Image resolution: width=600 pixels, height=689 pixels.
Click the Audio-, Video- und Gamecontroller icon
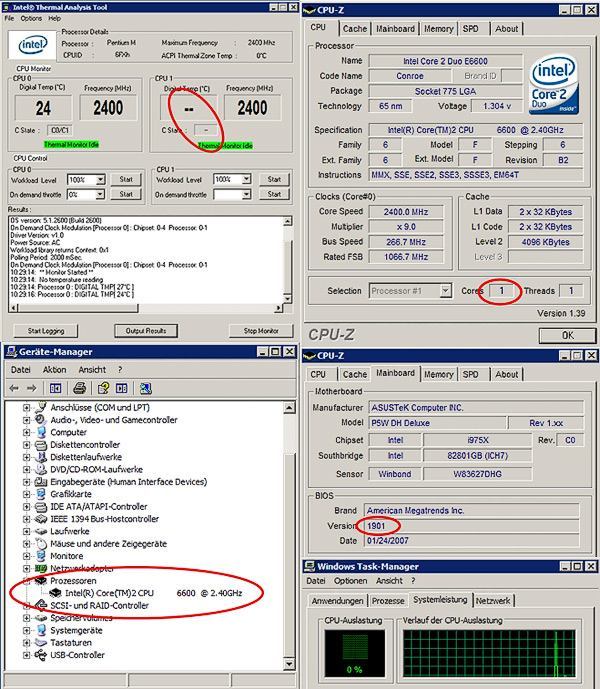pos(41,420)
